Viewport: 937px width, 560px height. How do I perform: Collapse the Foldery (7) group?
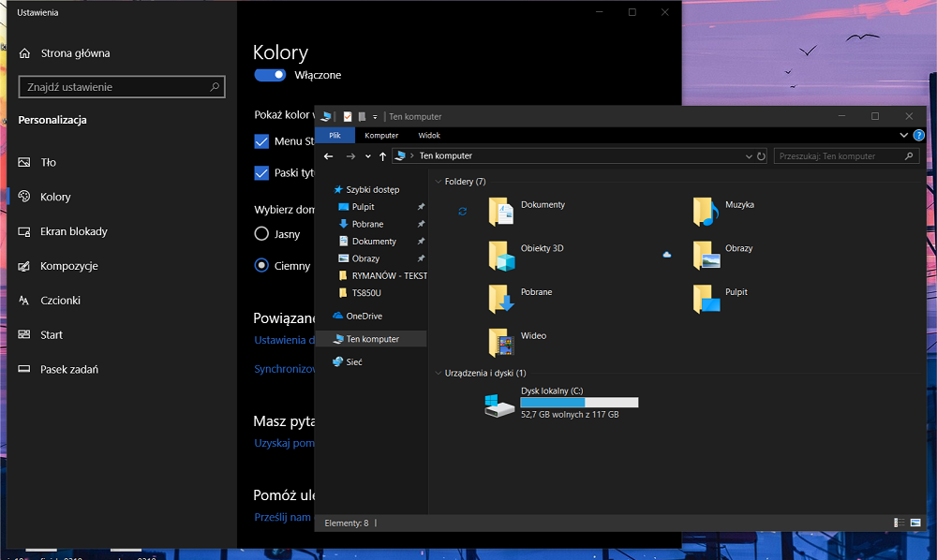(438, 182)
